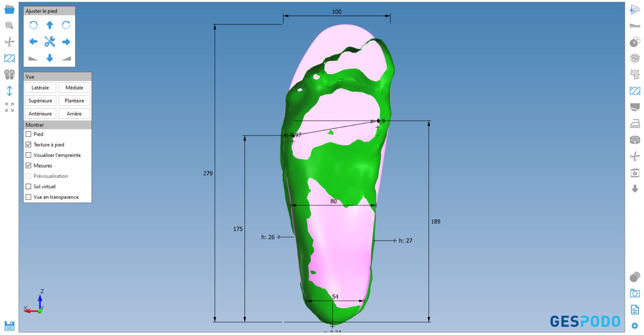Click the wrench and screwdriver tools icon

[x=50, y=42]
